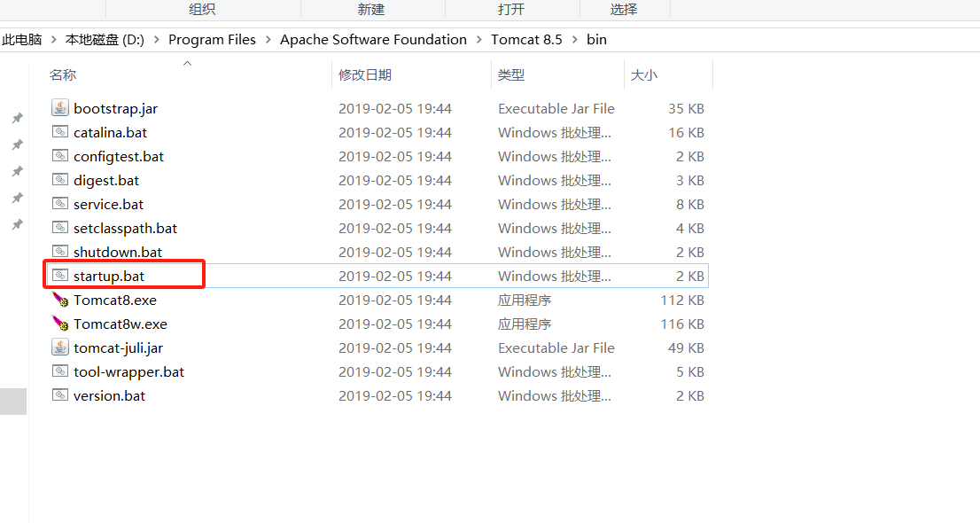This screenshot has height=523, width=980.
Task: Sort by 大小 column header
Action: 643,75
